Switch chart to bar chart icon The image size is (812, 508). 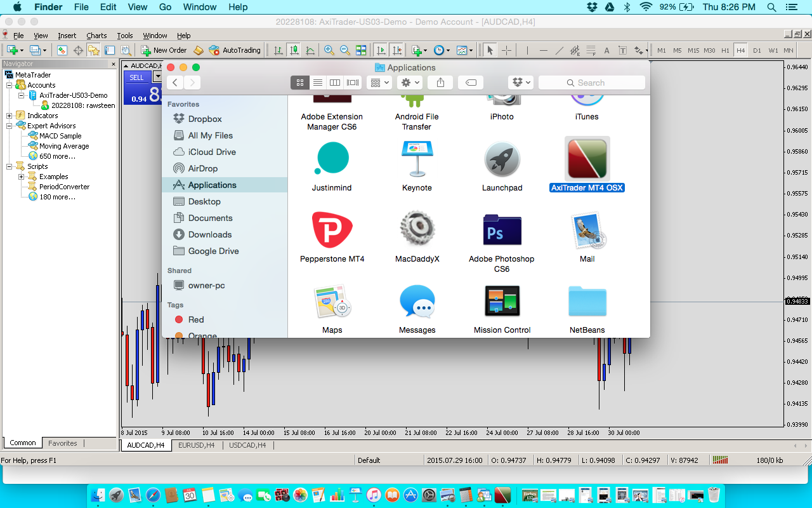tap(278, 50)
